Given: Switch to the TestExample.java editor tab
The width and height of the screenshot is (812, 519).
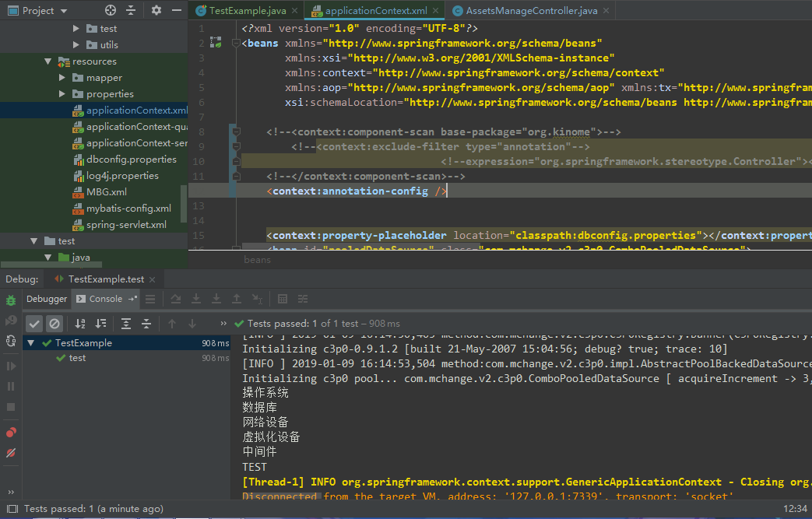Looking at the screenshot, I should point(246,11).
